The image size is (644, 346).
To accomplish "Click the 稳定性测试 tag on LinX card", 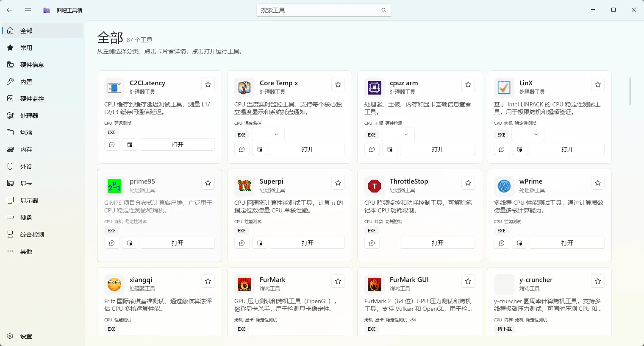I will pos(526,123).
